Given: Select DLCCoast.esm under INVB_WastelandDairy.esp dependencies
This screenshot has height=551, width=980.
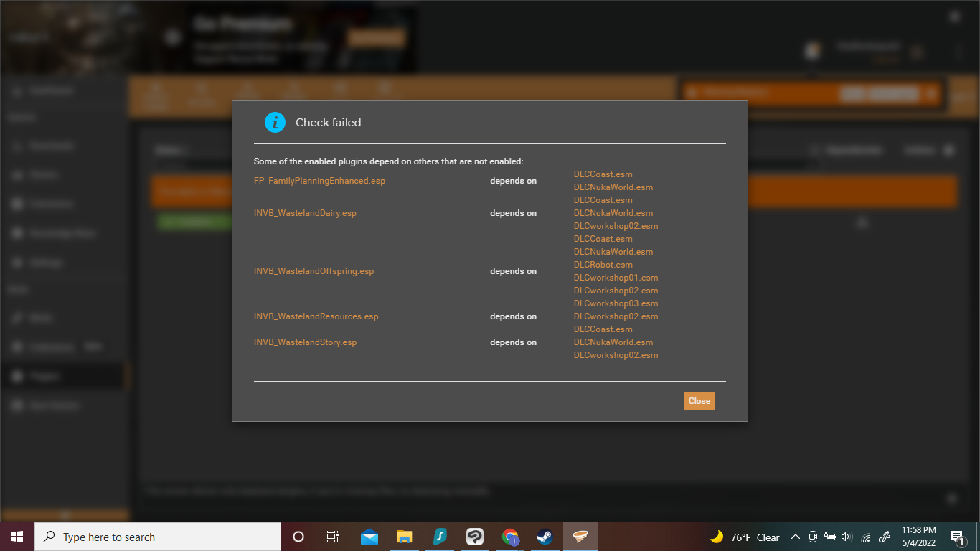Looking at the screenshot, I should coord(603,200).
